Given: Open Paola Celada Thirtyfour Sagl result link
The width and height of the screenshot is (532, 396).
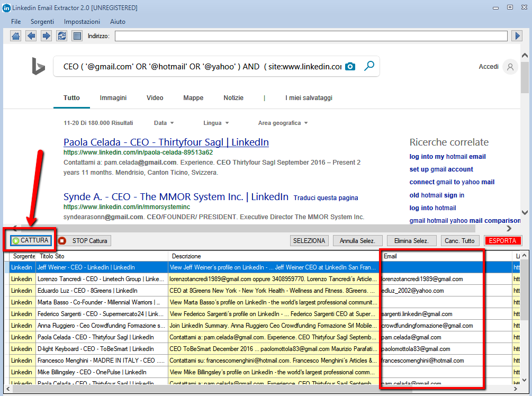Looking at the screenshot, I should pyautogui.click(x=166, y=142).
